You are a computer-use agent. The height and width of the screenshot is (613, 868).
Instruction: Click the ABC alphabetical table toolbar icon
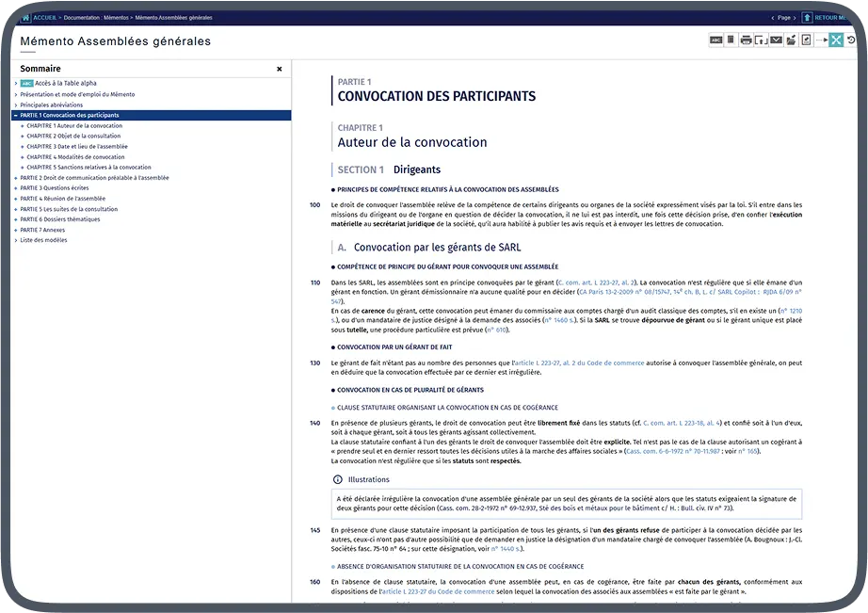point(715,40)
